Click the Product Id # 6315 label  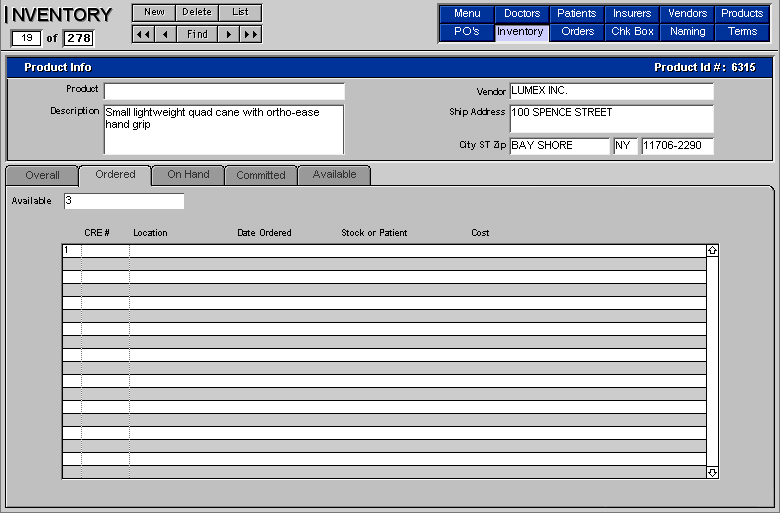tap(704, 67)
